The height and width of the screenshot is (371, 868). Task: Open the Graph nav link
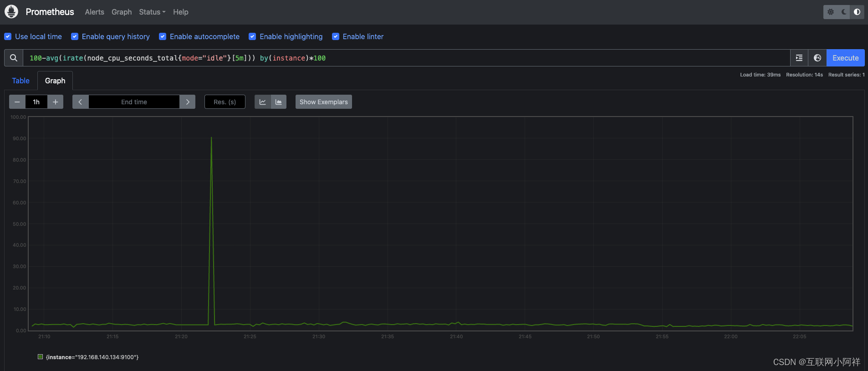(x=122, y=12)
